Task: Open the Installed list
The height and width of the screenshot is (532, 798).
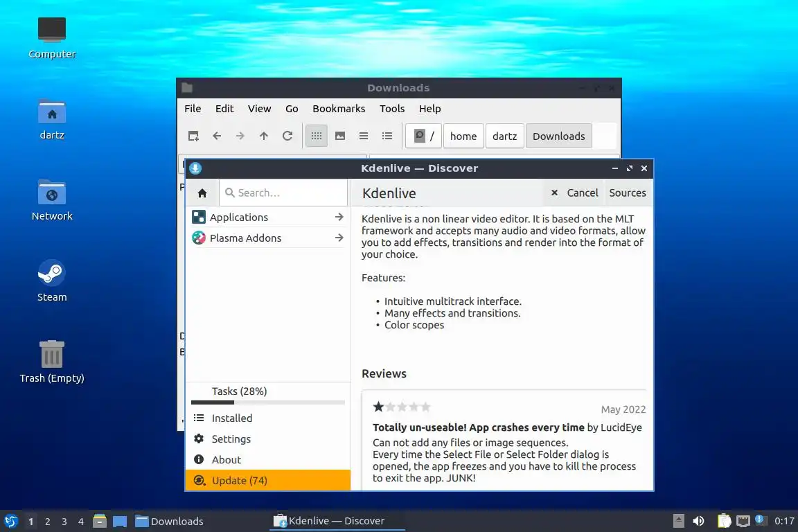Action: [x=268, y=418]
